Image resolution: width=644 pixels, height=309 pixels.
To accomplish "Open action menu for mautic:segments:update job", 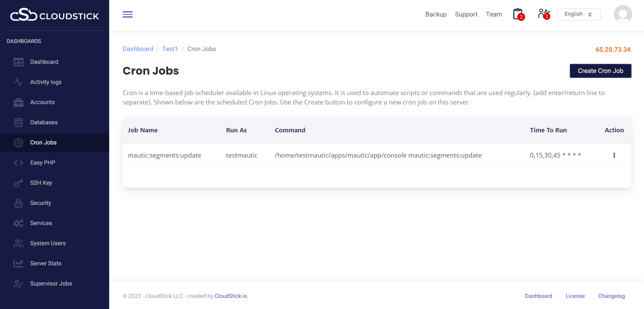I will pyautogui.click(x=614, y=155).
